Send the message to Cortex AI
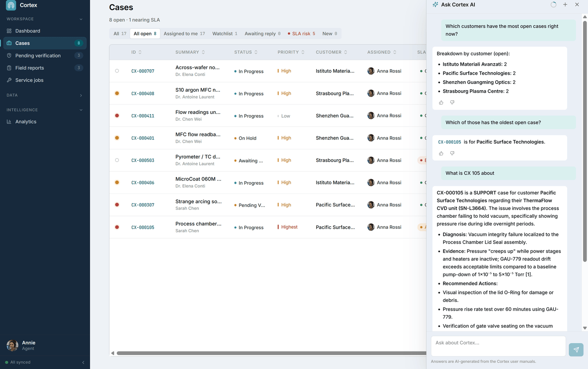Viewport: 588px width, 369px height. [x=576, y=350]
